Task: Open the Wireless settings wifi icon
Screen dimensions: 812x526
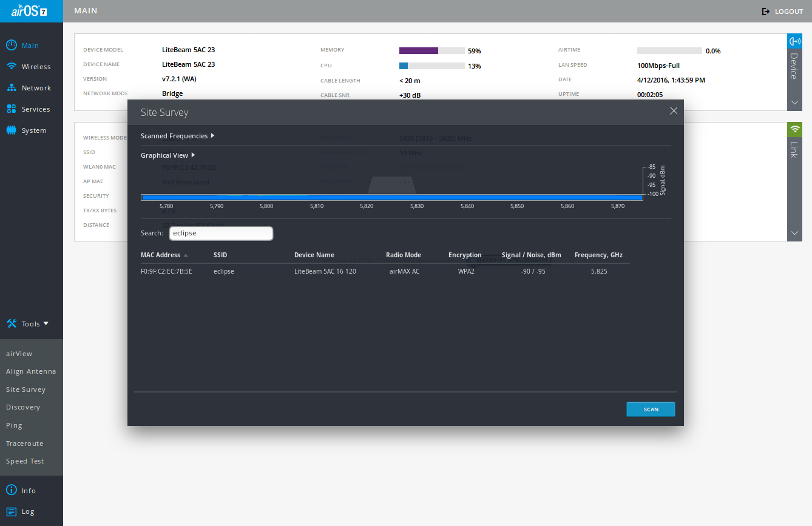Action: coord(11,67)
